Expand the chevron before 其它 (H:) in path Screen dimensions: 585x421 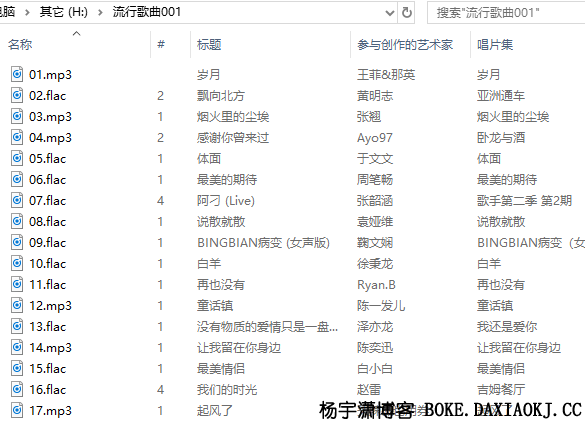[x=27, y=13]
